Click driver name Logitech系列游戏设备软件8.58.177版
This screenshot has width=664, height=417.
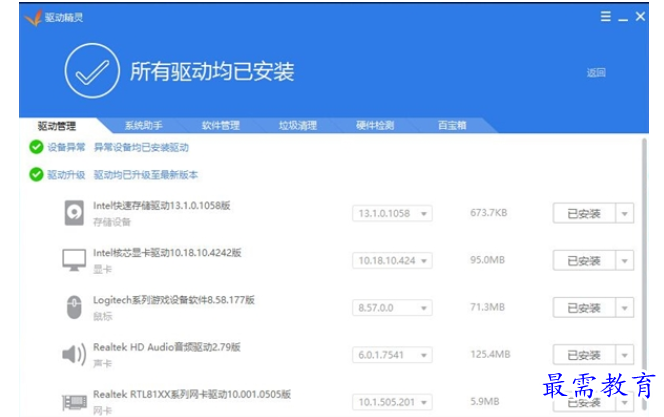point(174,300)
